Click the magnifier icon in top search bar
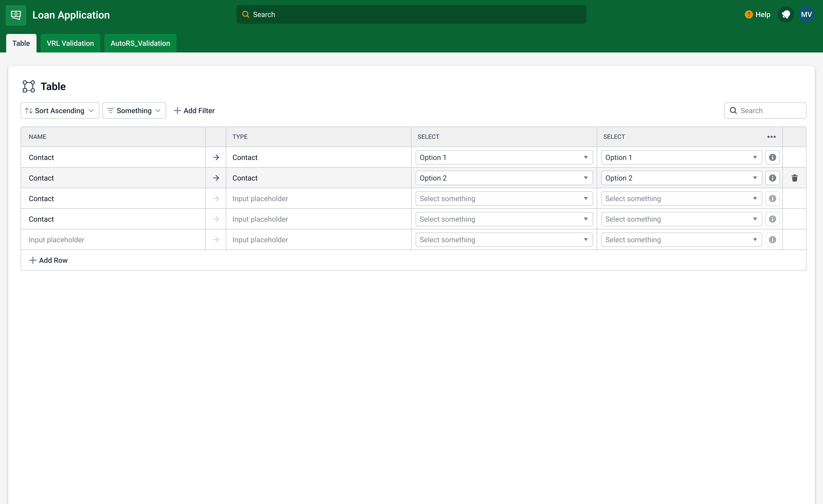823x504 pixels. click(246, 14)
